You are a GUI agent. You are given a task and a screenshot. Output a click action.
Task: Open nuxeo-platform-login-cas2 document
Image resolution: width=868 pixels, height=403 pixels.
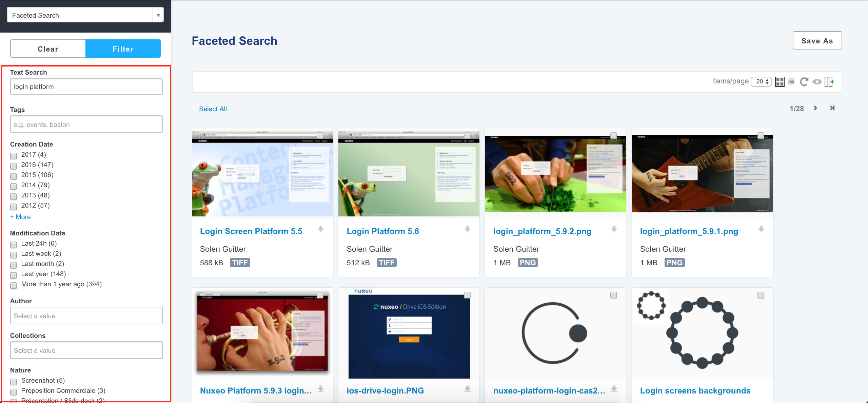click(549, 391)
